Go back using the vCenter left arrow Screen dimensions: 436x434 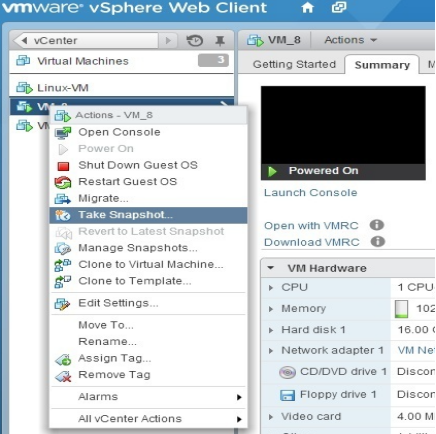24,41
